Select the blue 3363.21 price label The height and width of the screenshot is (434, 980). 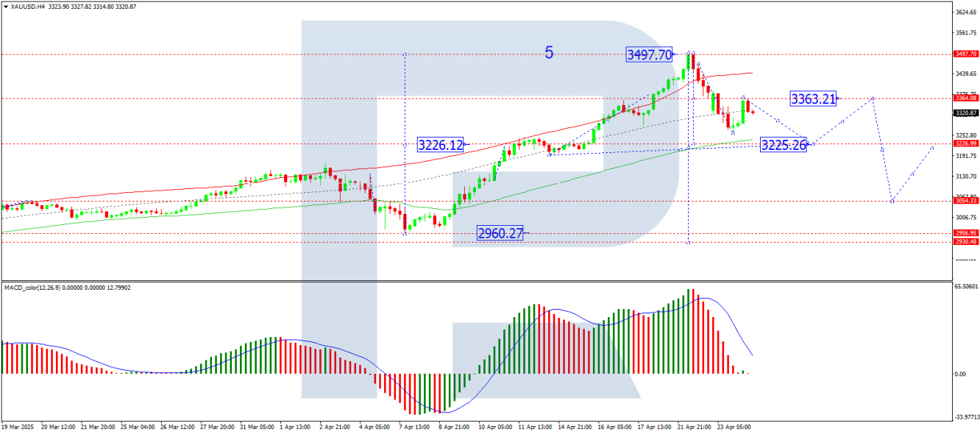pyautogui.click(x=813, y=98)
